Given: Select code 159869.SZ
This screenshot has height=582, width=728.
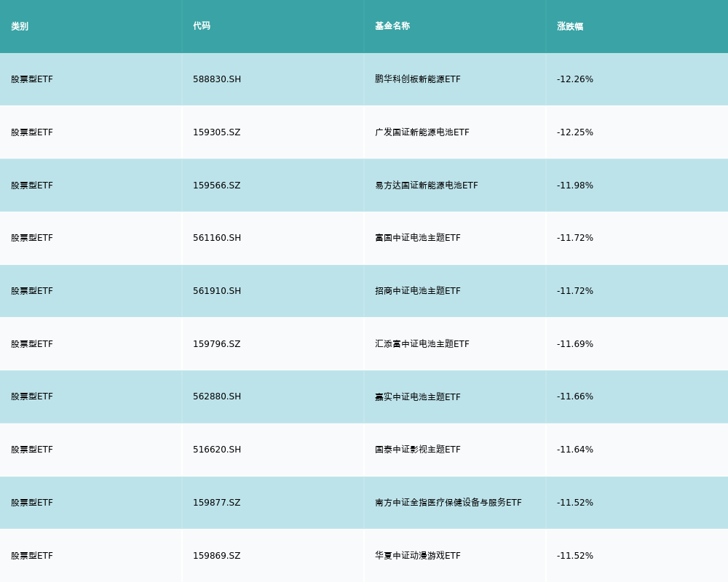Looking at the screenshot, I should point(217,556).
